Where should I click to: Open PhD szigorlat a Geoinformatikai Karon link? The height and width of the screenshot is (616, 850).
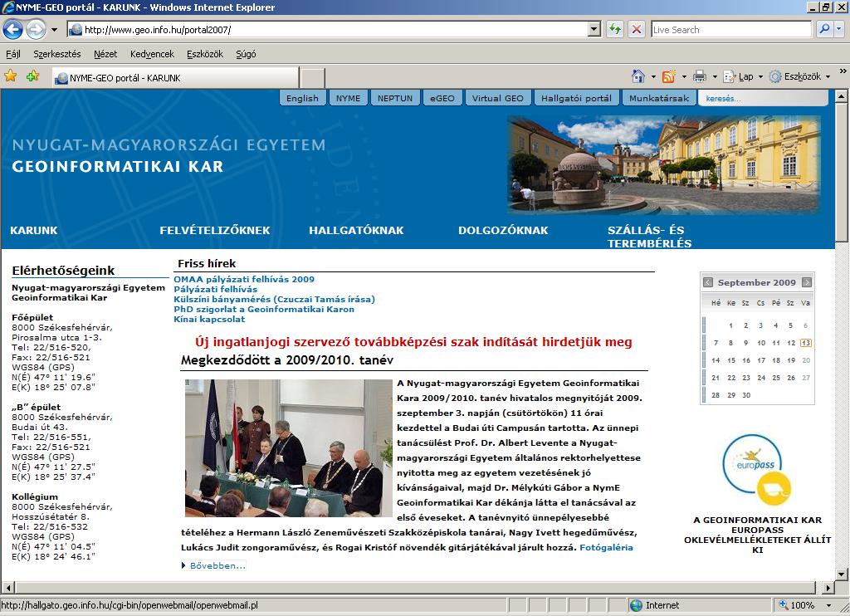pos(264,309)
